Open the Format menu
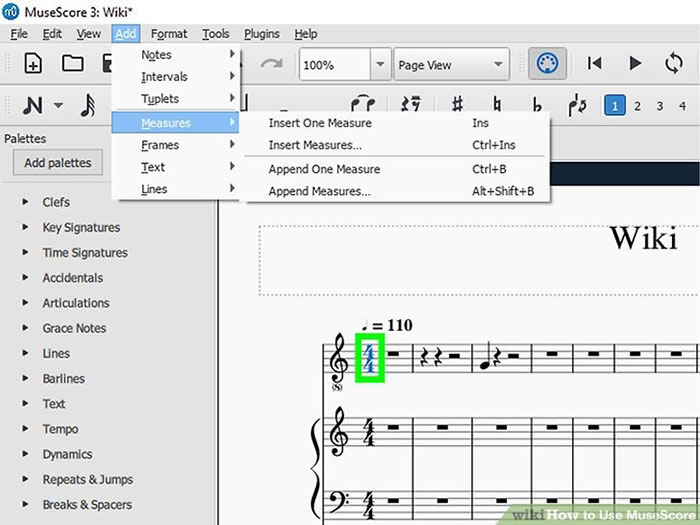This screenshot has height=525, width=700. pos(169,34)
